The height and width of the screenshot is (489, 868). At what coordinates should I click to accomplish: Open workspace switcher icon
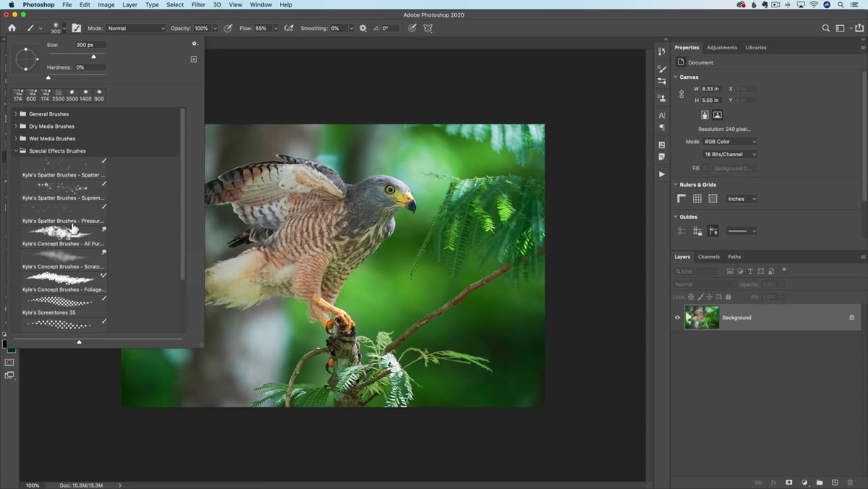pyautogui.click(x=841, y=28)
